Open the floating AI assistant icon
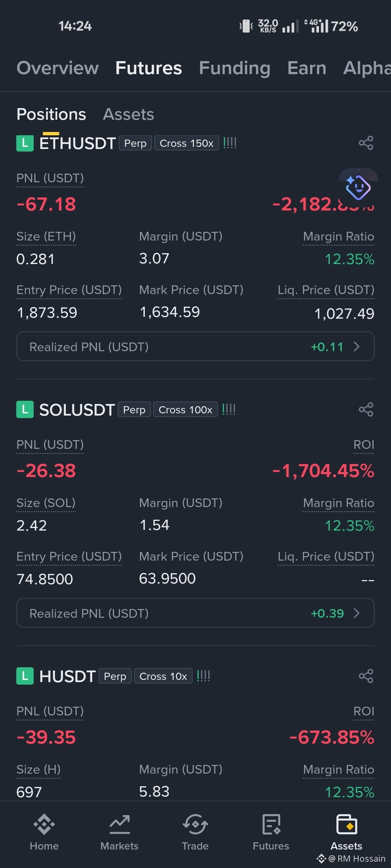Image resolution: width=391 pixels, height=868 pixels. pyautogui.click(x=358, y=187)
